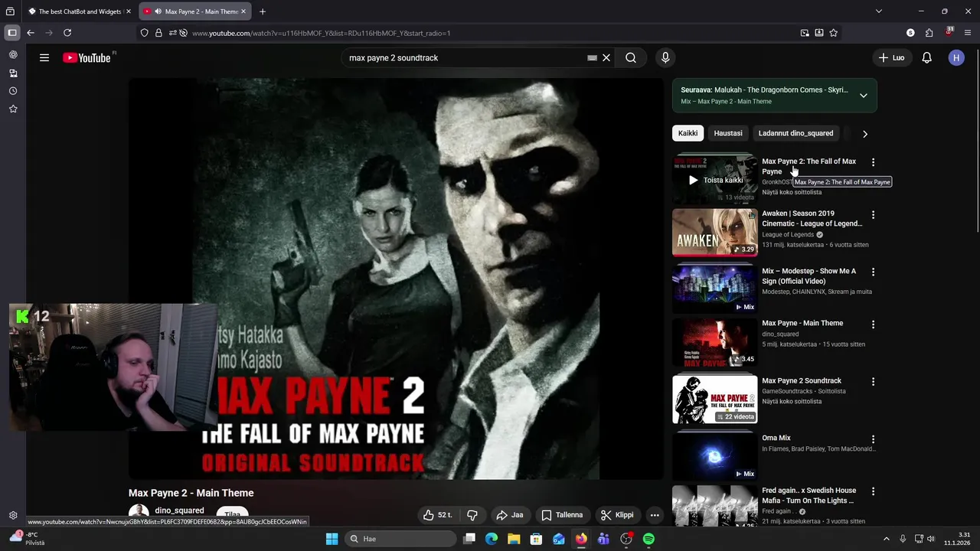980x551 pixels.
Task: Open Spotify from the taskbar
Action: pos(648,539)
